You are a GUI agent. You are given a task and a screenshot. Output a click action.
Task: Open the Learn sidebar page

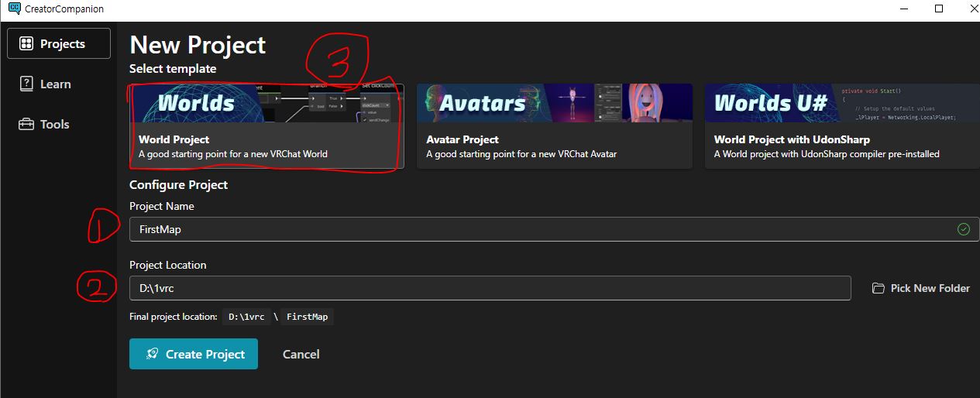pyautogui.click(x=59, y=84)
